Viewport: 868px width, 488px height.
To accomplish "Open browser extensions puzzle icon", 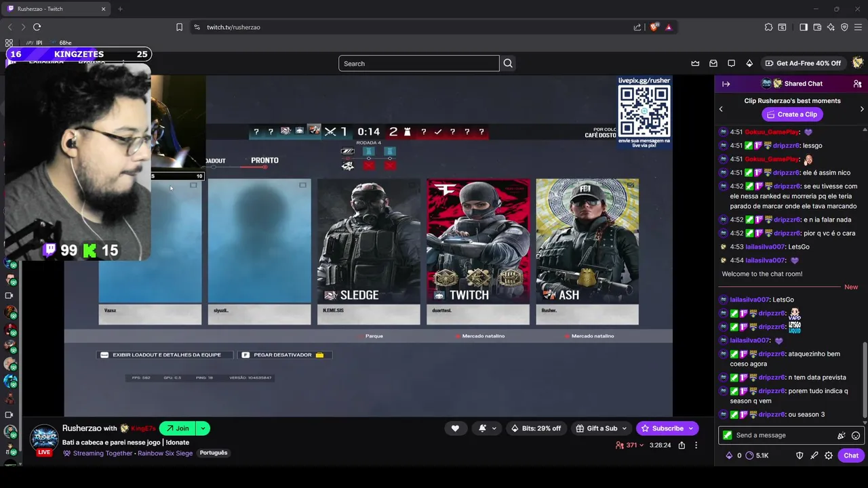I will pyautogui.click(x=768, y=27).
